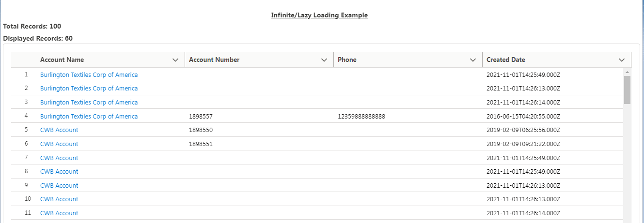The width and height of the screenshot is (644, 223).
Task: Open the Created Date column dropdown chevron
Action: click(622, 60)
